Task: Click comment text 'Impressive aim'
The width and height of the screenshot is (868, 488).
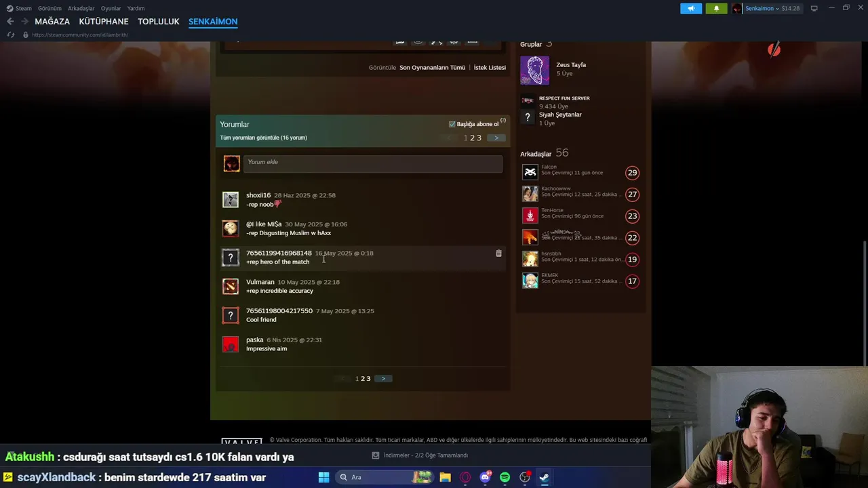Action: click(x=267, y=348)
